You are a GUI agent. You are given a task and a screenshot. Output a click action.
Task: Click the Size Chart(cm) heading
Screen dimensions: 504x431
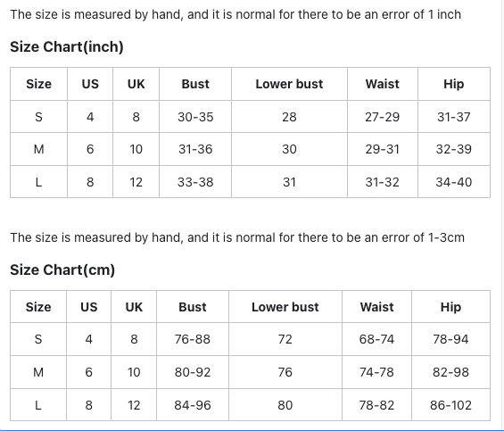(62, 269)
